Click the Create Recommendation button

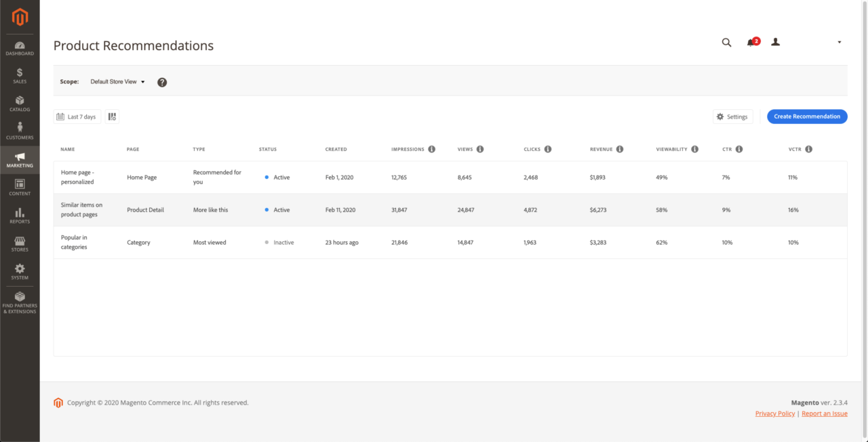(x=807, y=117)
